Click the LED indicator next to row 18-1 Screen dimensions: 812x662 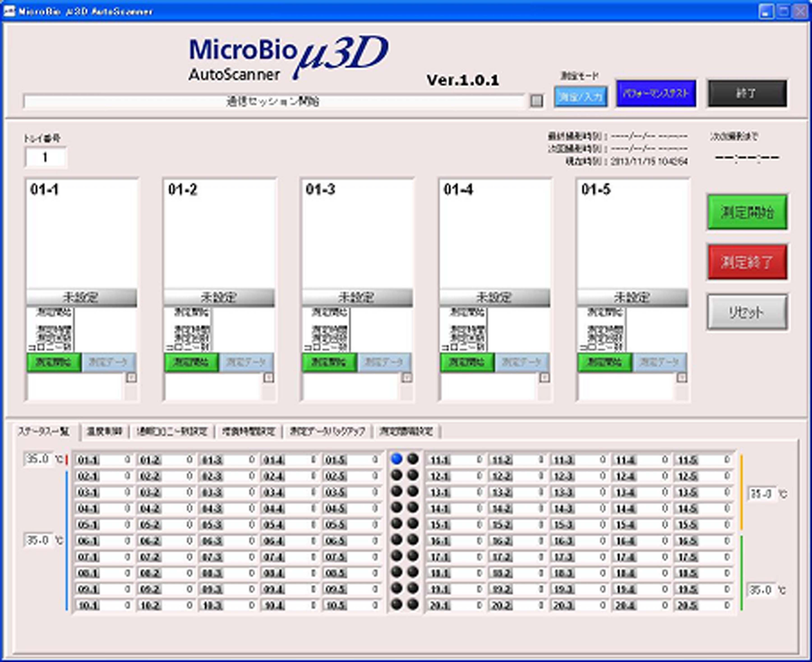[413, 572]
